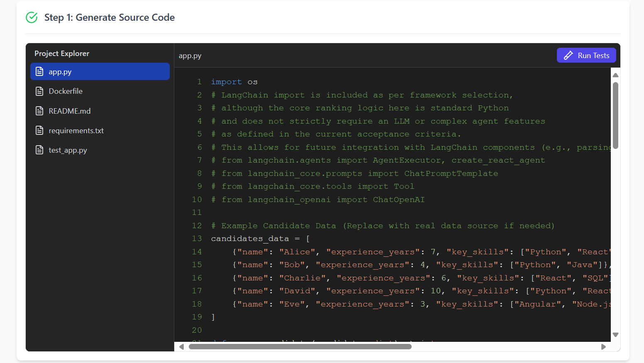Click the Dockerfile document icon
This screenshot has width=644, height=363.
39,91
